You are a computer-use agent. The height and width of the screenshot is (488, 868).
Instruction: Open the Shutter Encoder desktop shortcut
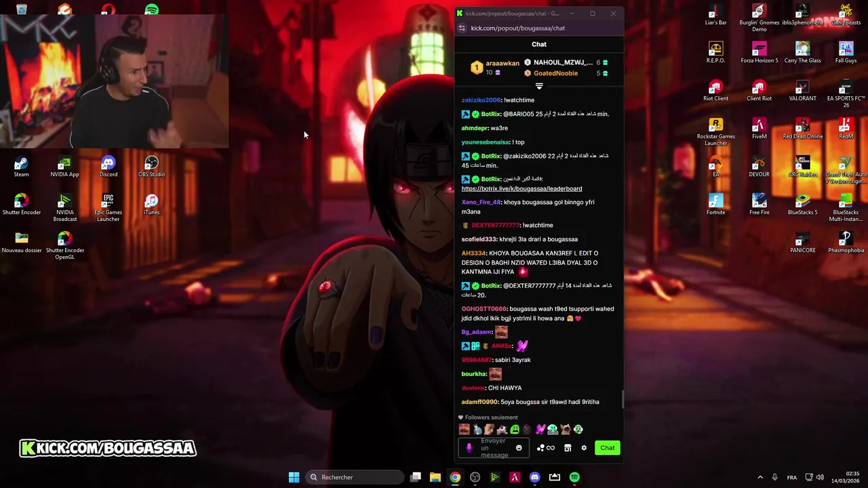[x=21, y=205]
